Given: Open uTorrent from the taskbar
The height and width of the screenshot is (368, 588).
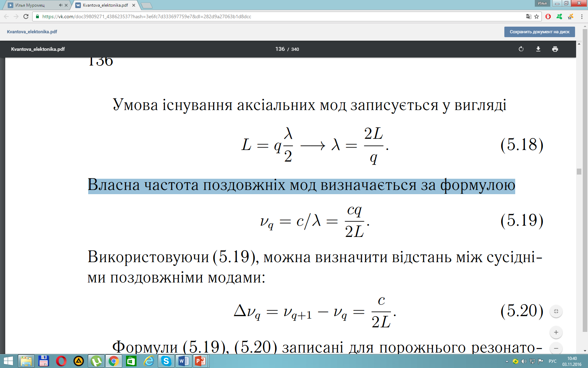Looking at the screenshot, I should pos(96,361).
